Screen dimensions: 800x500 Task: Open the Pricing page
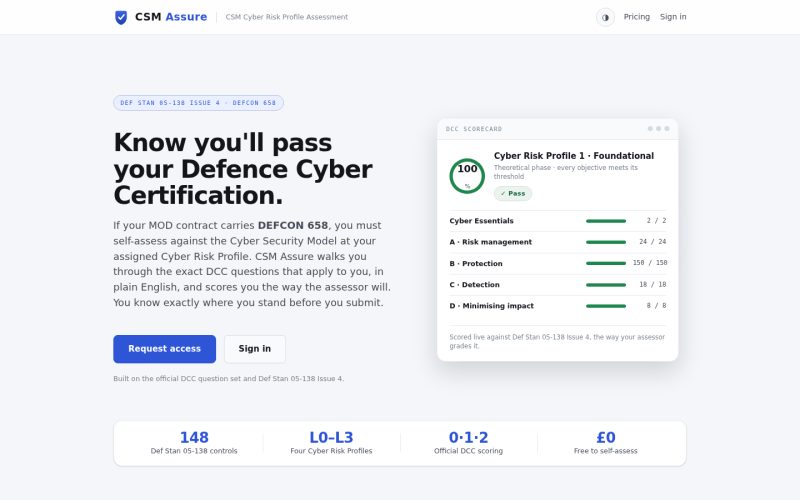click(x=637, y=17)
